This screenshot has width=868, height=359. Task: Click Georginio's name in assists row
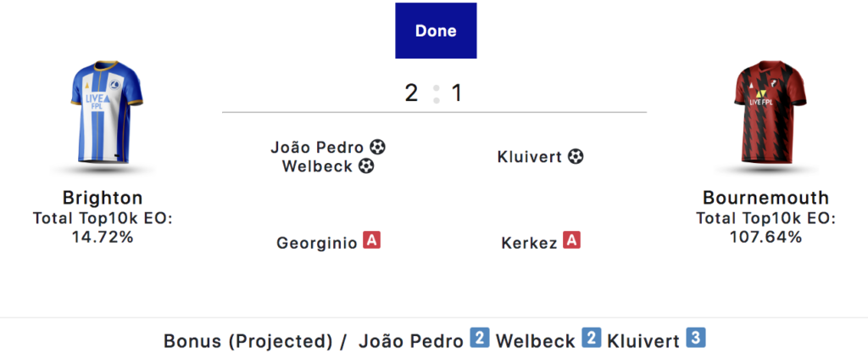pyautogui.click(x=316, y=243)
